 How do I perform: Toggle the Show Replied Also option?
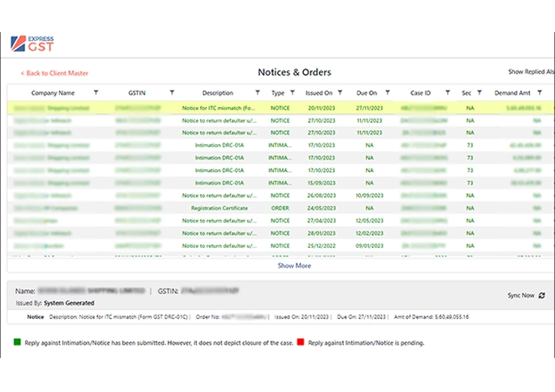(531, 71)
